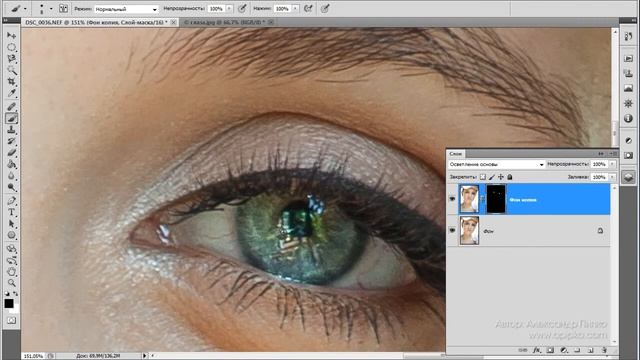Select the Elliptical Marquee tool
Screen dimensions: 640x360
click(x=11, y=47)
